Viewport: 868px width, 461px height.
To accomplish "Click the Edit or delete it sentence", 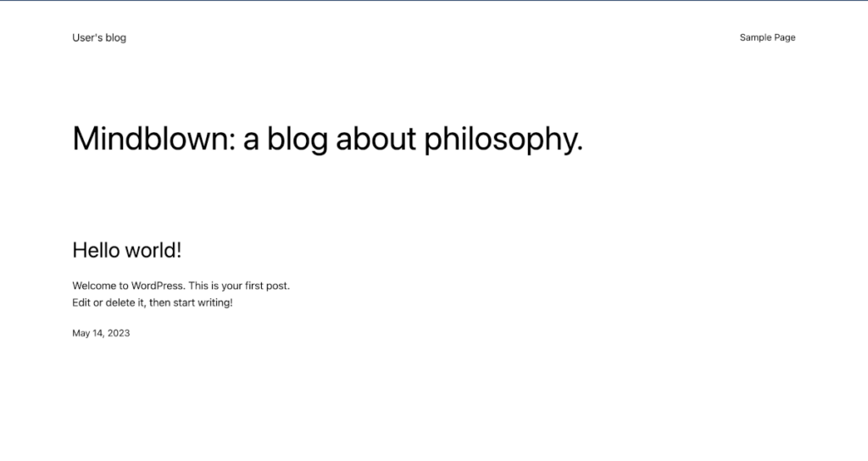I will point(153,303).
